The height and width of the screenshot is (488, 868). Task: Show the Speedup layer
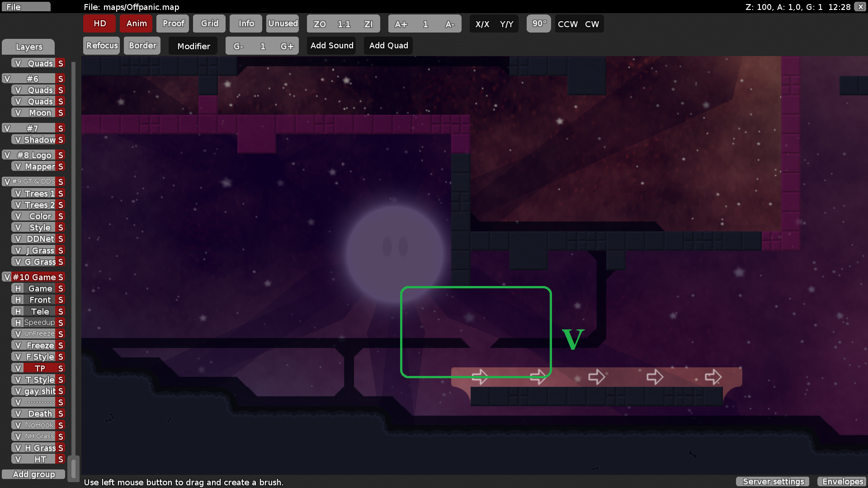(x=17, y=322)
